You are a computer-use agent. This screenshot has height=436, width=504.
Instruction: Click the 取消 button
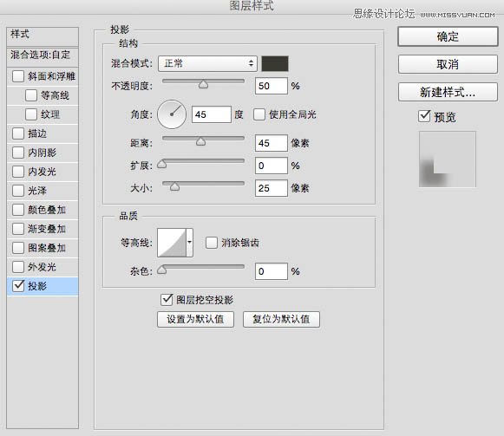point(448,64)
